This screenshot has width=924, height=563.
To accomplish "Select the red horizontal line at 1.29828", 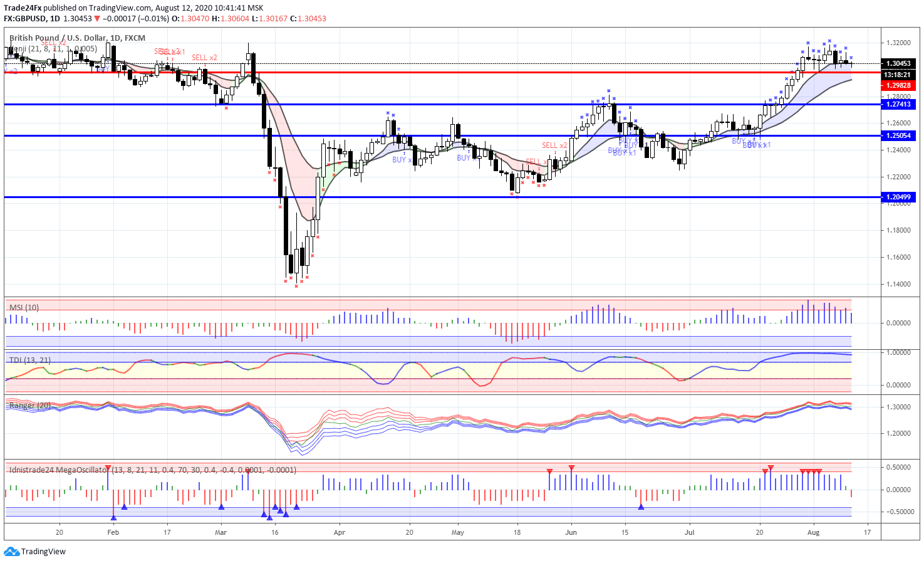I will [442, 72].
